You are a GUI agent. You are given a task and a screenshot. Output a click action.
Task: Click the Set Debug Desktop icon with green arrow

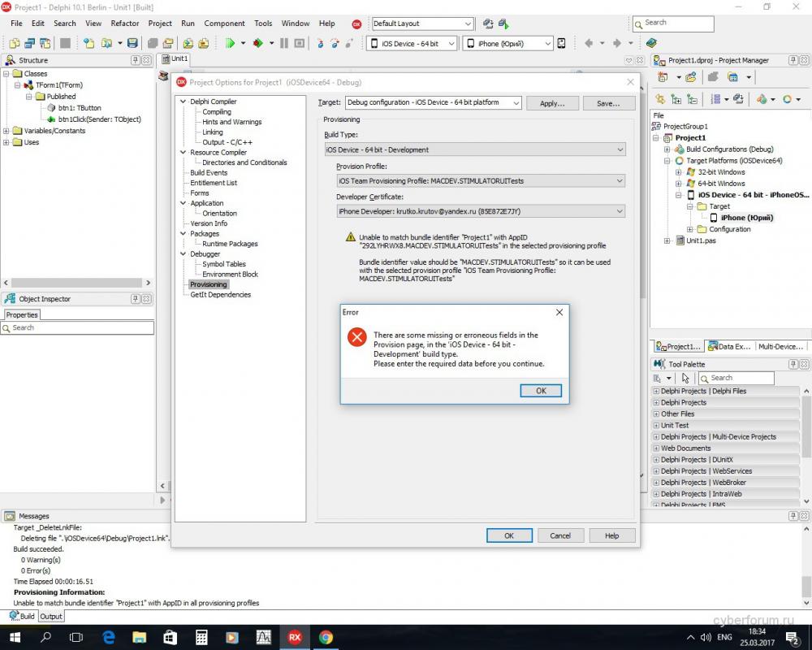pos(503,24)
